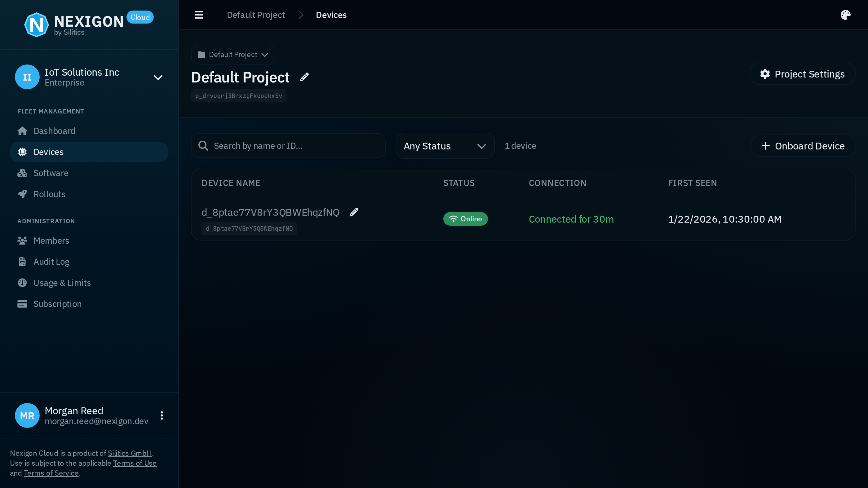Click the search by name or ID field

[x=288, y=146]
